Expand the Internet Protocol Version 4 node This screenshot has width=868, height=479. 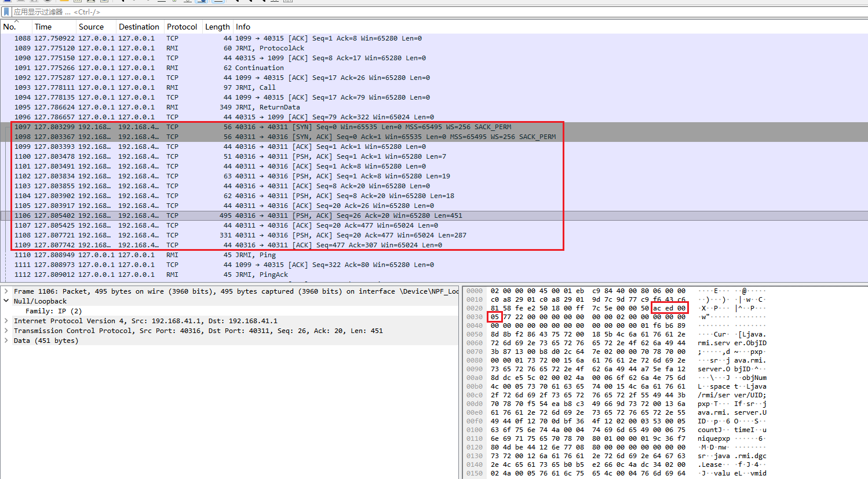click(6, 321)
